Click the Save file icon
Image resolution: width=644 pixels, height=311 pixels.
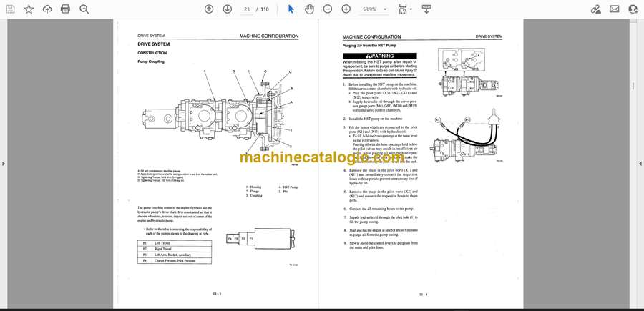tap(10, 9)
